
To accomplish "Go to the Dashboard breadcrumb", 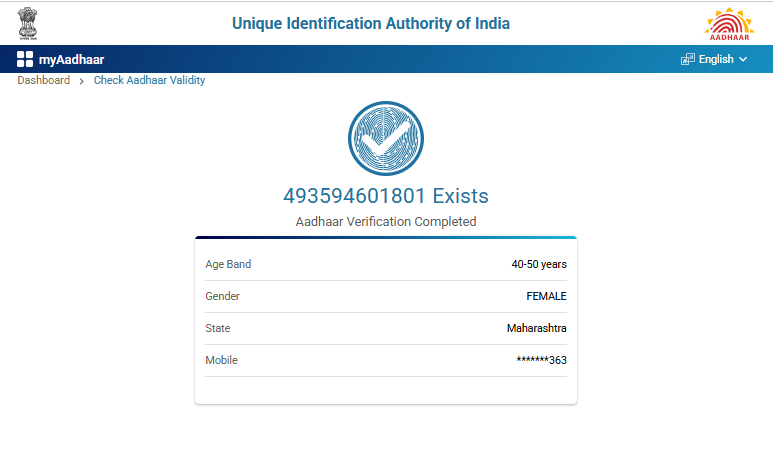I will 43,80.
